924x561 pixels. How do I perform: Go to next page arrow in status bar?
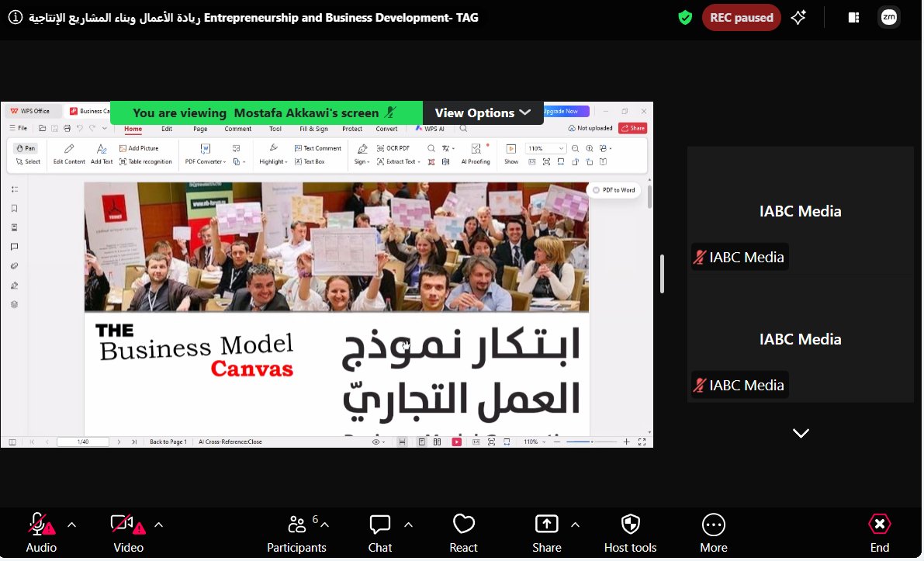coord(119,442)
